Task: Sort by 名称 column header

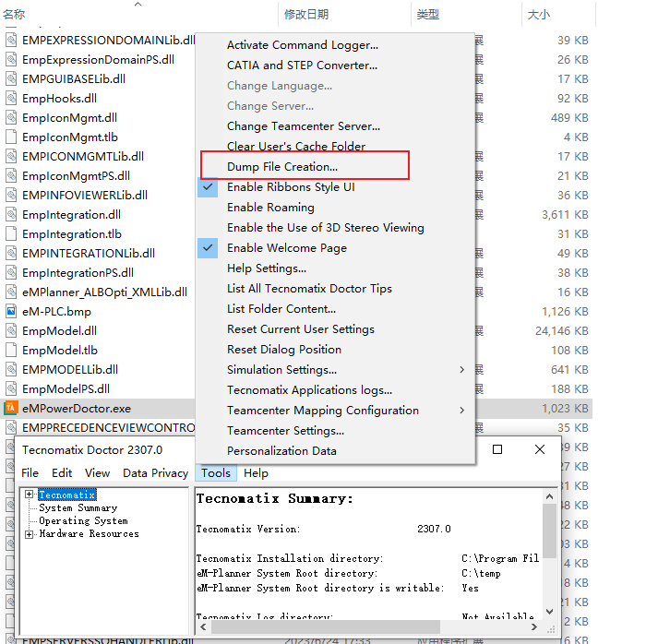Action: (14, 14)
